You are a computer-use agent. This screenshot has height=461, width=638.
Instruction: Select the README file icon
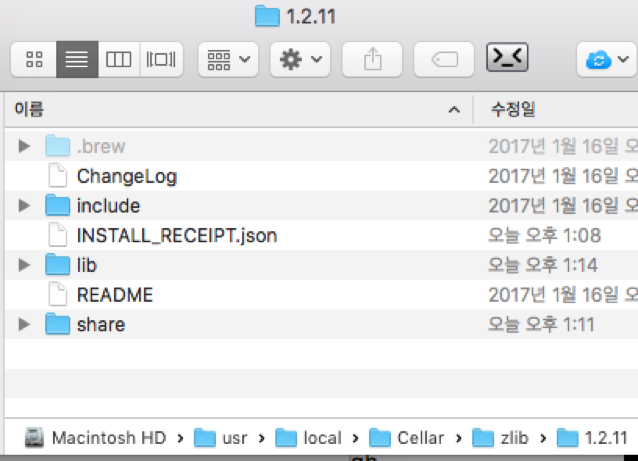point(58,296)
